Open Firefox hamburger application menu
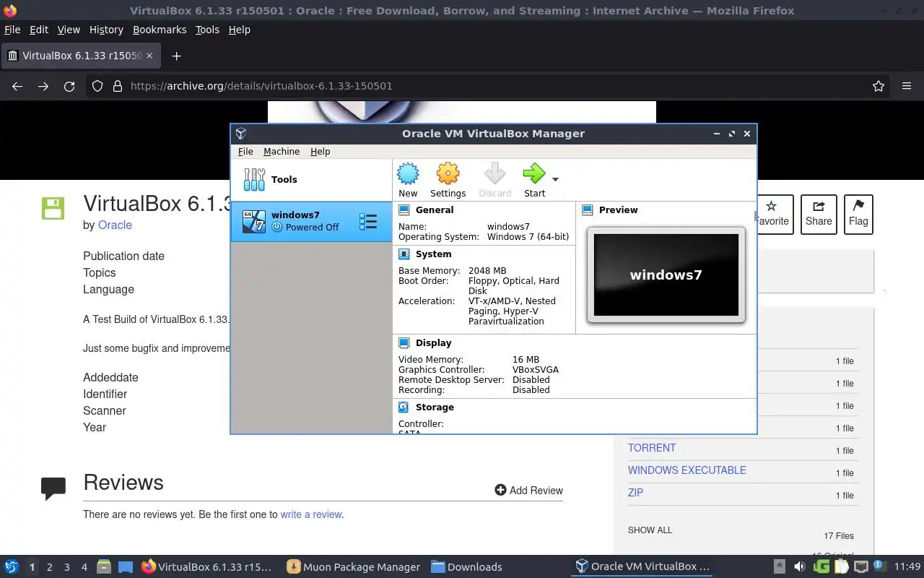The image size is (924, 578). click(x=907, y=86)
